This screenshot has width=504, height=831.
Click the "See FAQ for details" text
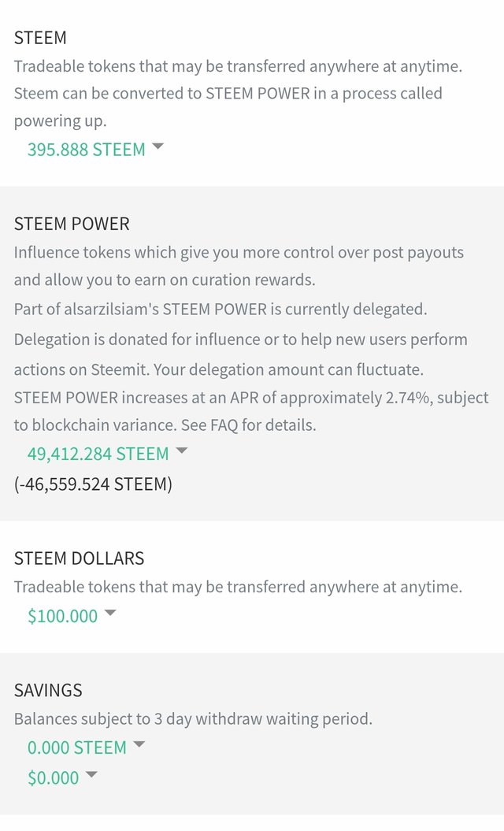pos(263,425)
